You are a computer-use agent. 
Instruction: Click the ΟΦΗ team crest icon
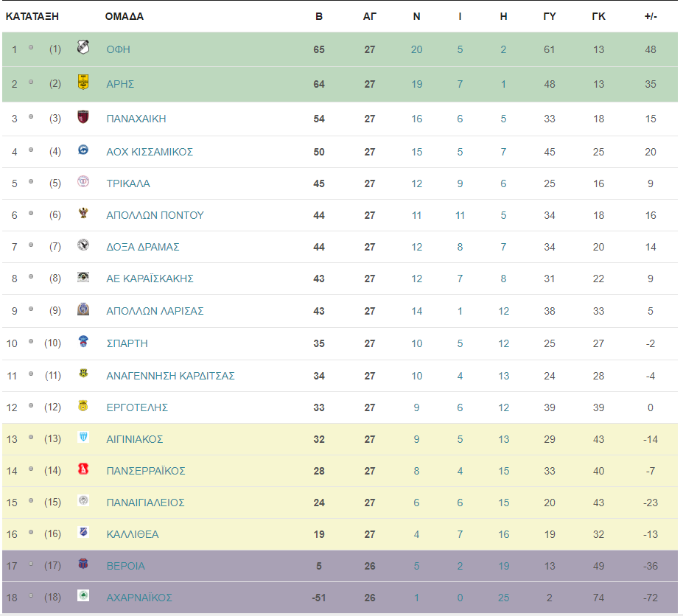(x=83, y=46)
